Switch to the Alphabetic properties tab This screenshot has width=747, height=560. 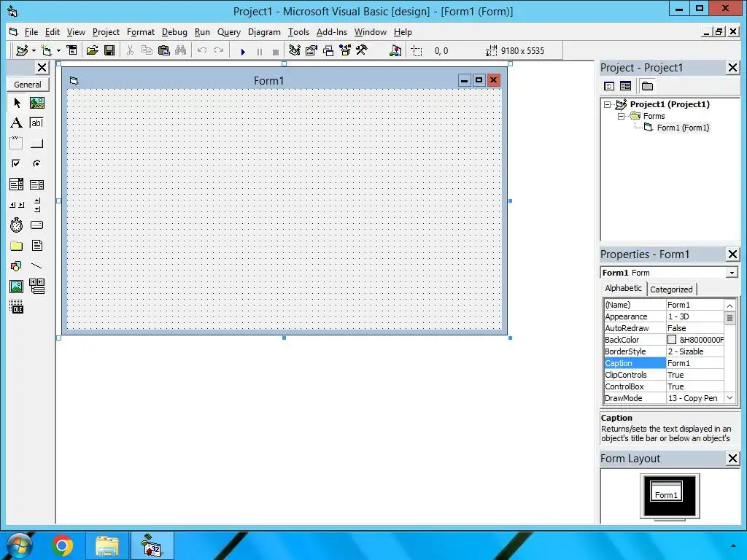(623, 288)
